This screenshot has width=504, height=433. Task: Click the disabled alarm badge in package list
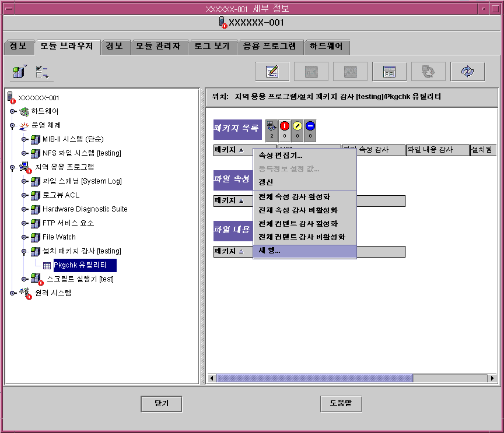(x=310, y=126)
